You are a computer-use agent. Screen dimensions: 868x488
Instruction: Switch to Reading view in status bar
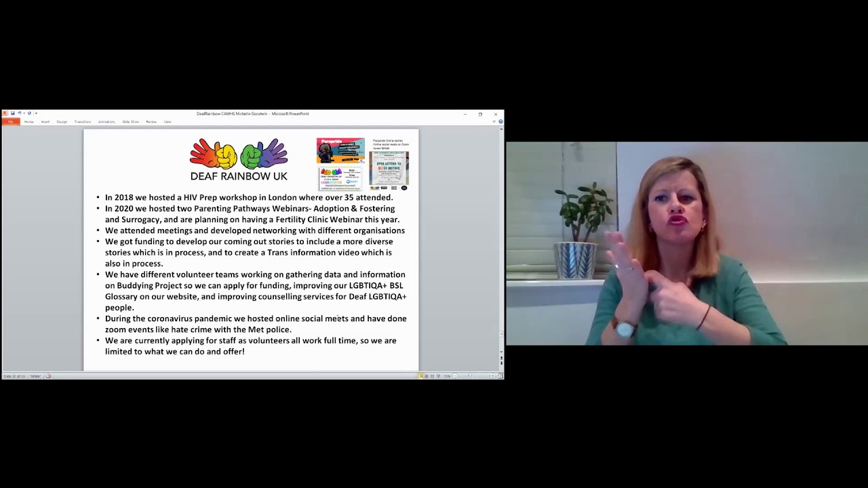432,375
